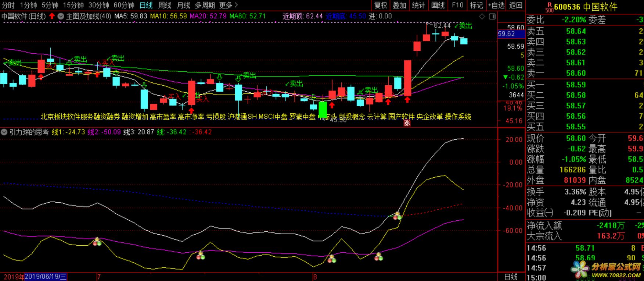
Task: Click the red up arrow beside 中国软件(日线)
Action: tap(52, 16)
